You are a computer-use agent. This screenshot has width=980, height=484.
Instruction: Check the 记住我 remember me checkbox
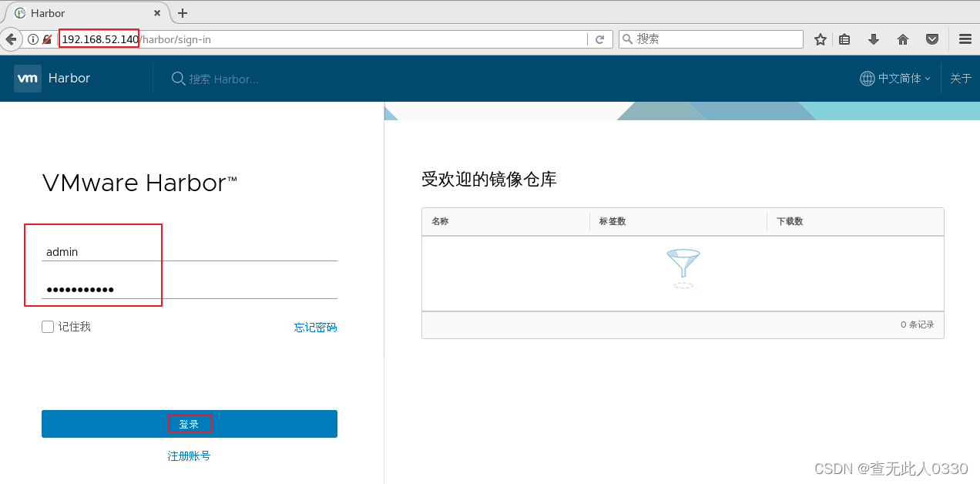click(x=48, y=327)
